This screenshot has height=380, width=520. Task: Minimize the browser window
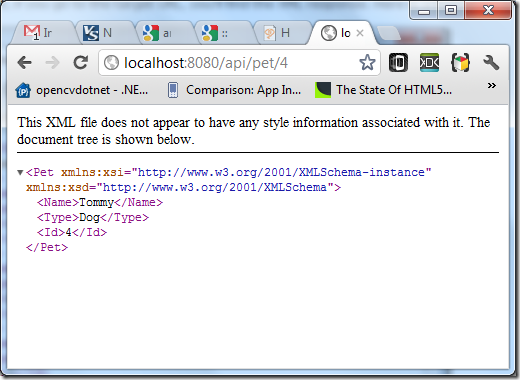[x=424, y=10]
